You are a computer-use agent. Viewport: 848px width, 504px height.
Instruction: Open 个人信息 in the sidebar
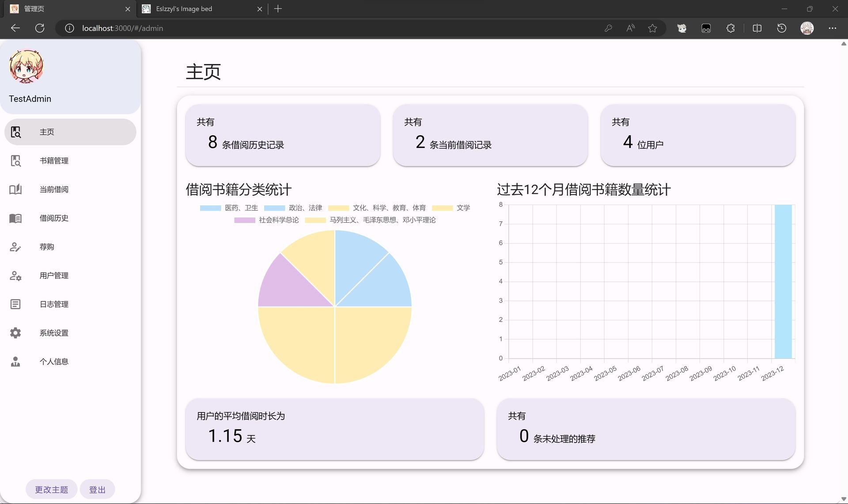70,362
